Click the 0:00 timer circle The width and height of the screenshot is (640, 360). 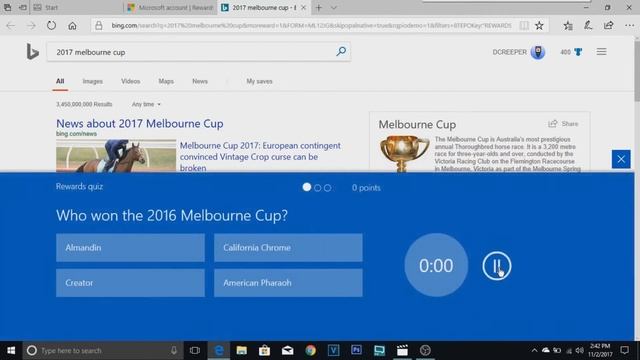[436, 265]
